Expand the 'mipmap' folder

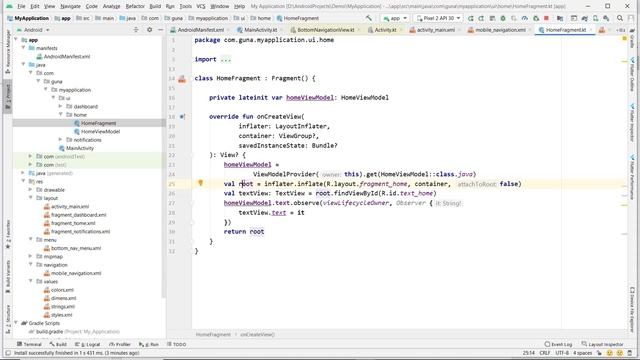[31, 256]
